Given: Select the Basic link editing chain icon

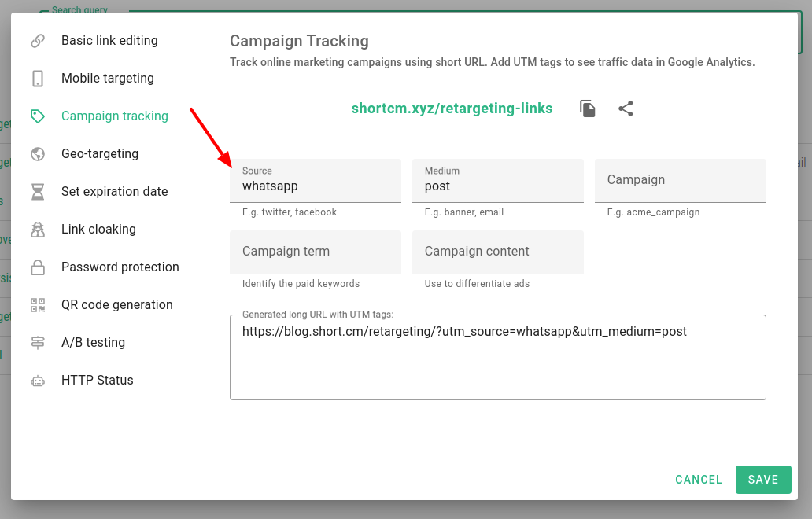Looking at the screenshot, I should point(38,40).
